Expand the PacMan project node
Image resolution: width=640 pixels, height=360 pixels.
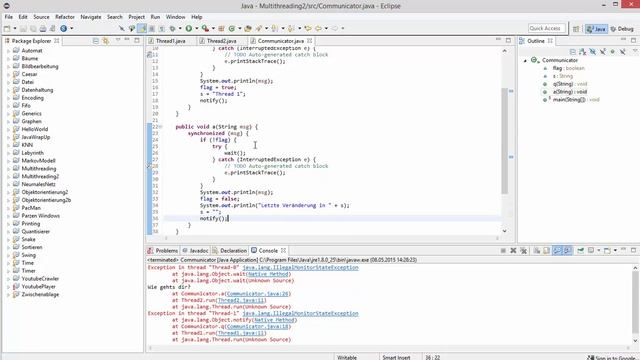(8, 208)
